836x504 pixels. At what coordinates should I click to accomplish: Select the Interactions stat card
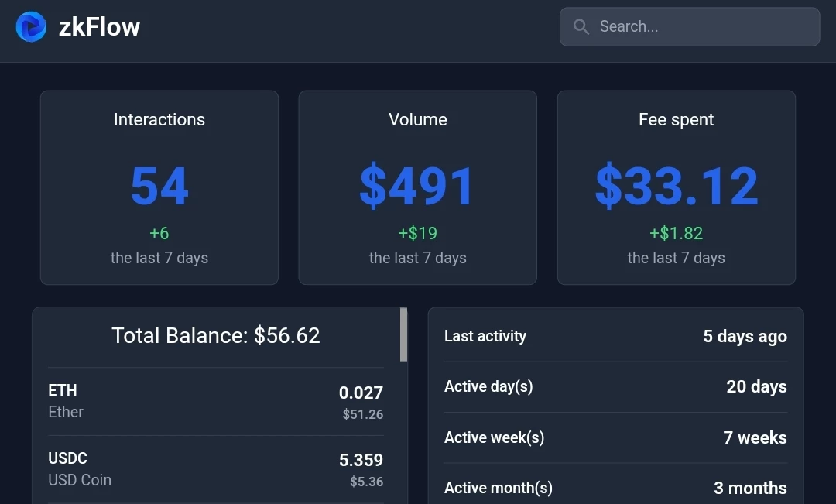tap(159, 187)
